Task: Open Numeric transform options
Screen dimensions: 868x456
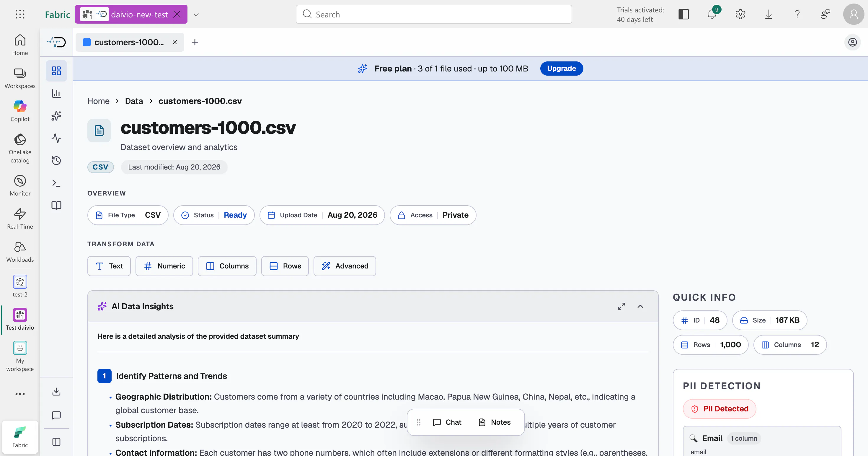Action: pyautogui.click(x=164, y=266)
